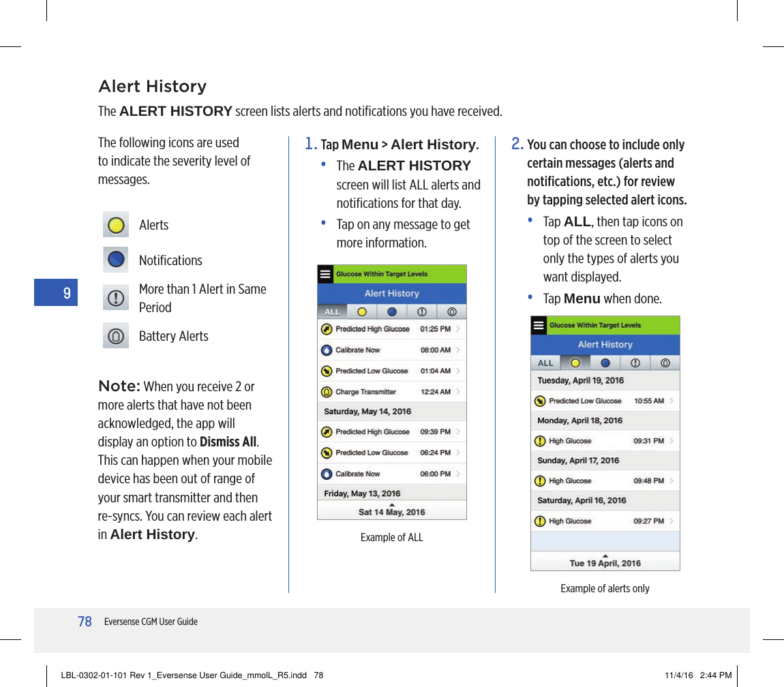The height and width of the screenshot is (687, 784).
Task: Click More than 1 Alert legend icon
Action: tap(116, 298)
